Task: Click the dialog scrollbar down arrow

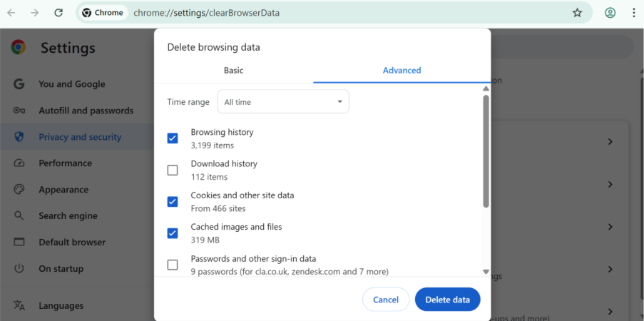Action: coord(486,272)
